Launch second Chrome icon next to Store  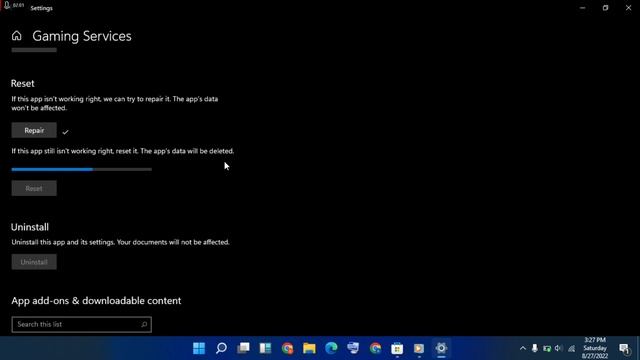coord(375,348)
